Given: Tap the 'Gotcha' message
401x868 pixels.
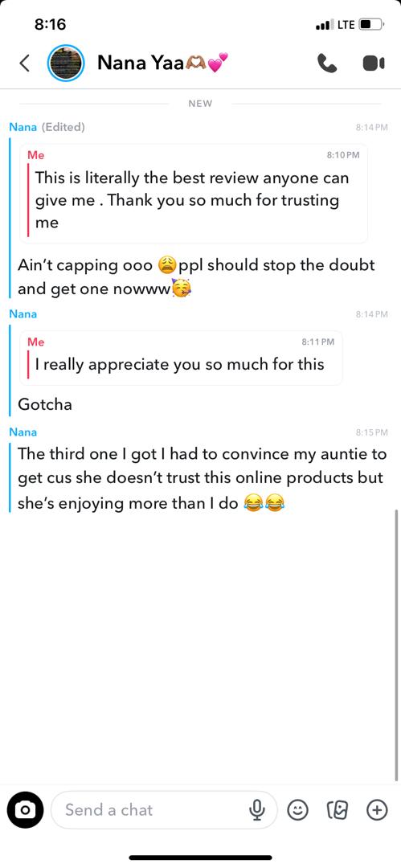Looking at the screenshot, I should click(x=45, y=404).
